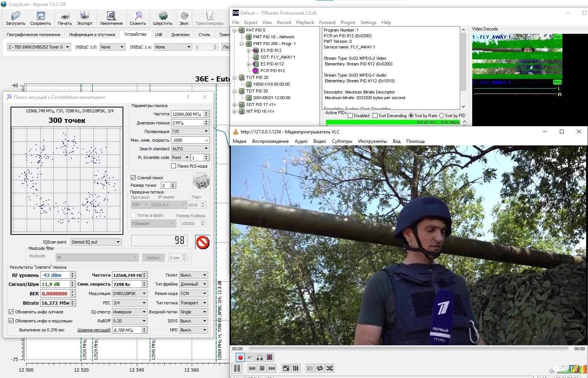Open the Blind scan (Шерстить) tool
This screenshot has height=378, width=588.
click(x=162, y=18)
